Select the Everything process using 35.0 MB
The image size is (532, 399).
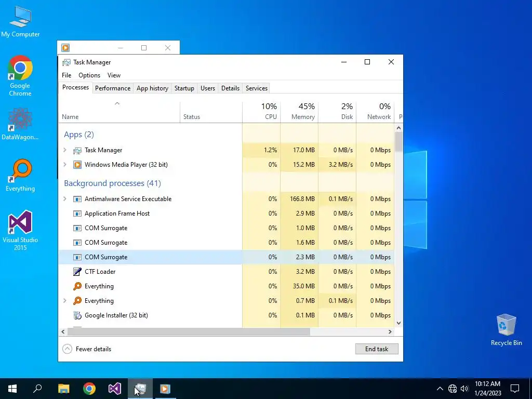click(227, 286)
